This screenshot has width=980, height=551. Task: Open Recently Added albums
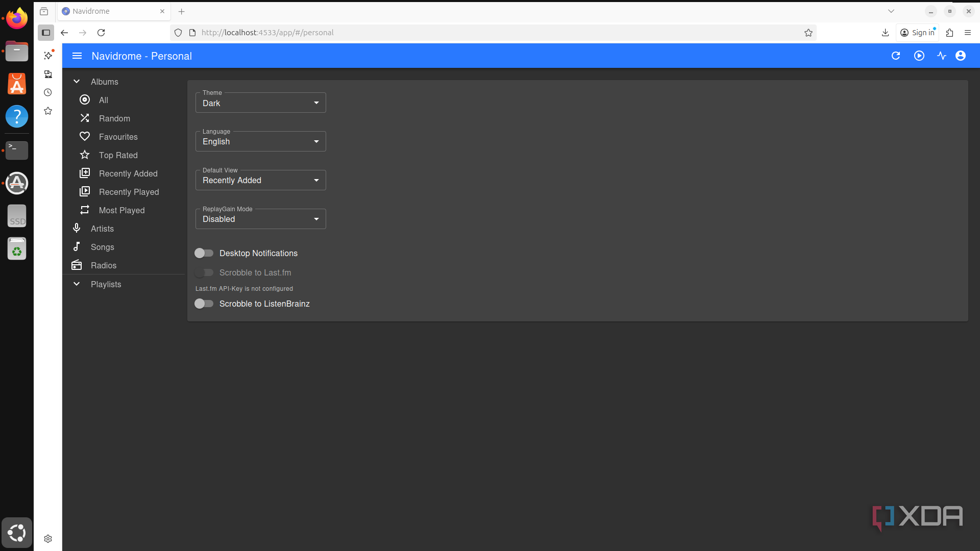coord(124,173)
